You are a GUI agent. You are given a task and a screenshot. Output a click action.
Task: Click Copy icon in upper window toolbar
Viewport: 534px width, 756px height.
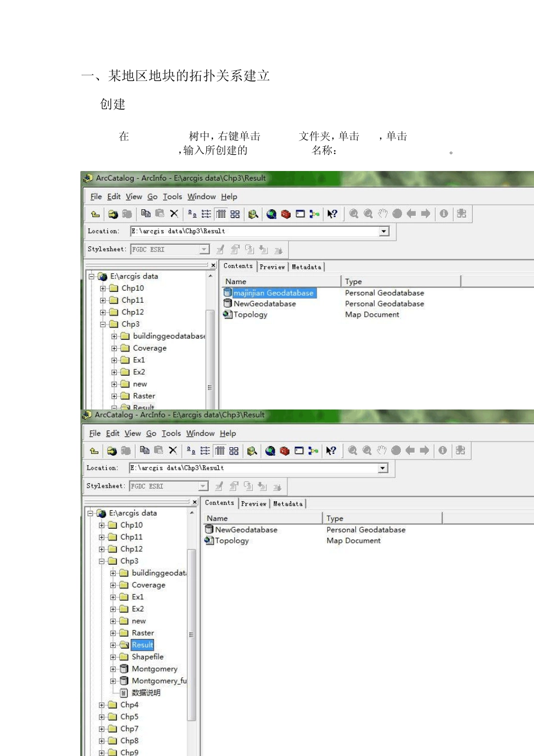[146, 214]
